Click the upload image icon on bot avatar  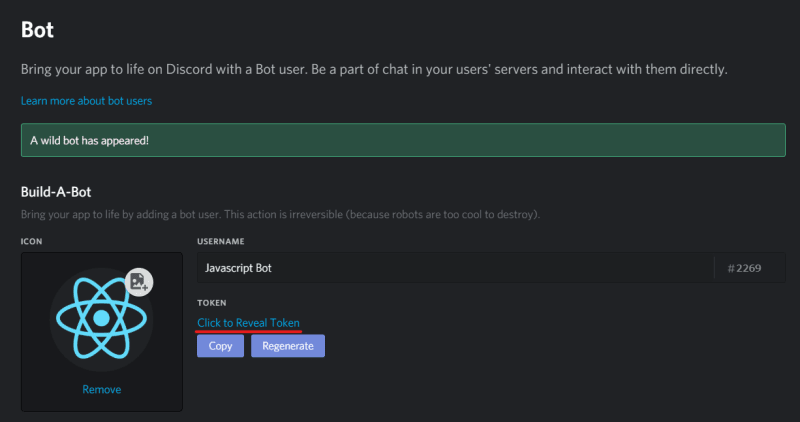pyautogui.click(x=139, y=282)
